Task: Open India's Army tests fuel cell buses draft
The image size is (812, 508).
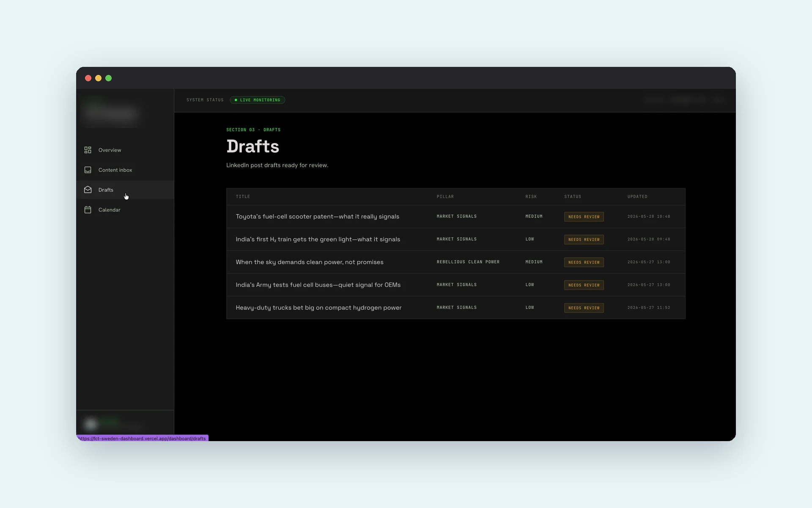Action: pos(456,285)
